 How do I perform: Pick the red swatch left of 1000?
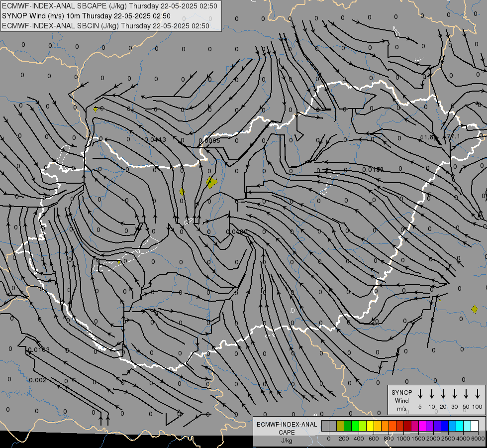coord(400,426)
